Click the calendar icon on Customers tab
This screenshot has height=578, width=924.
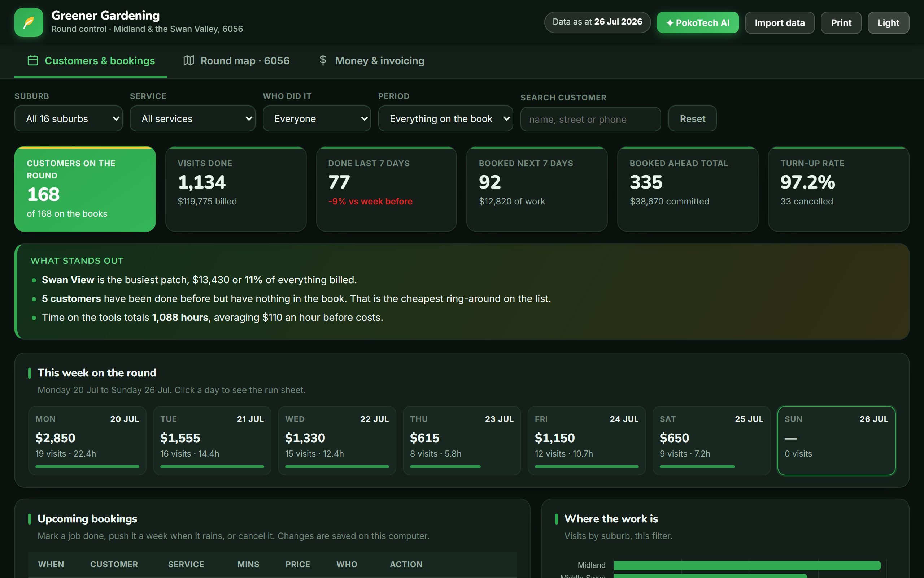point(33,60)
